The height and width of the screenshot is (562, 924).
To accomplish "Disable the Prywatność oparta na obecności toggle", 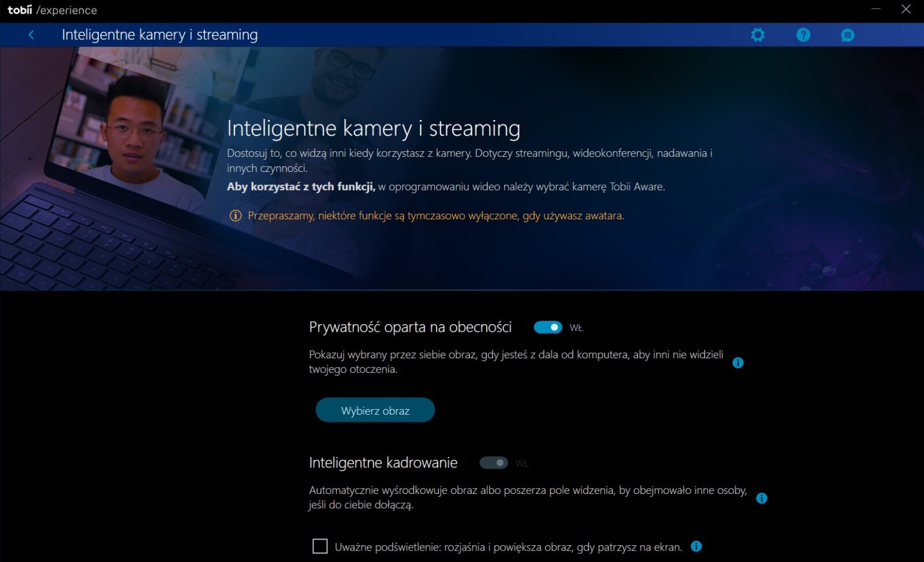I will click(x=547, y=328).
